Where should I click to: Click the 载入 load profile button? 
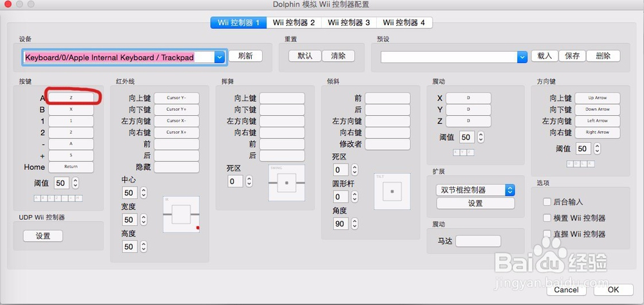click(x=545, y=56)
